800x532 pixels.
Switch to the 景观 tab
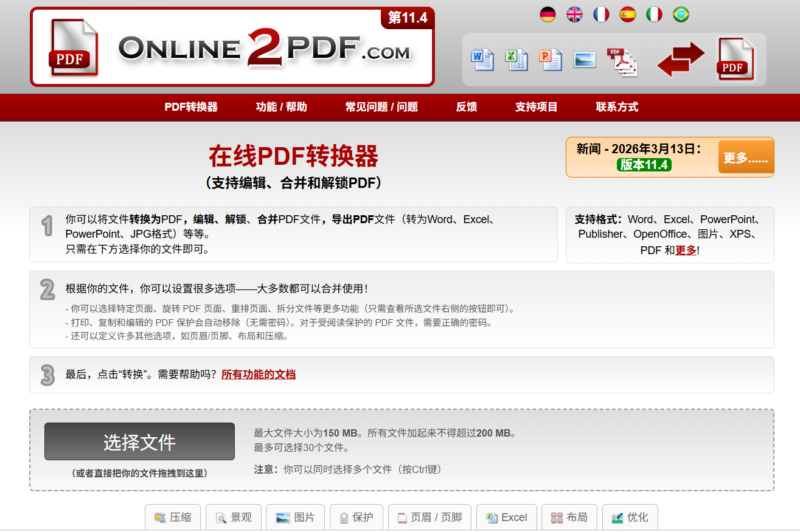tap(234, 517)
